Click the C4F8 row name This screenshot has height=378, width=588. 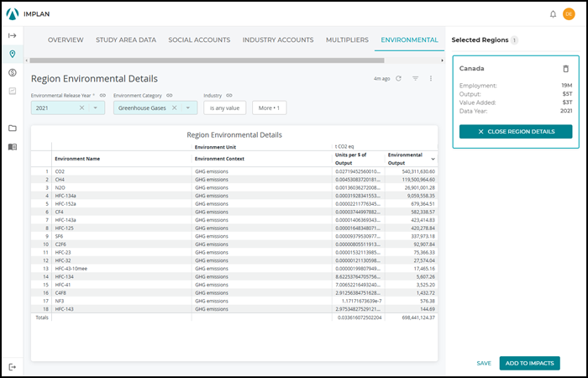coord(60,293)
